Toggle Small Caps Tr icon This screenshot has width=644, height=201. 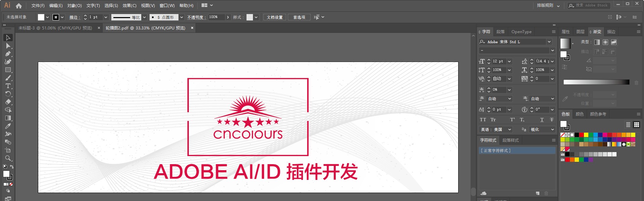493,120
